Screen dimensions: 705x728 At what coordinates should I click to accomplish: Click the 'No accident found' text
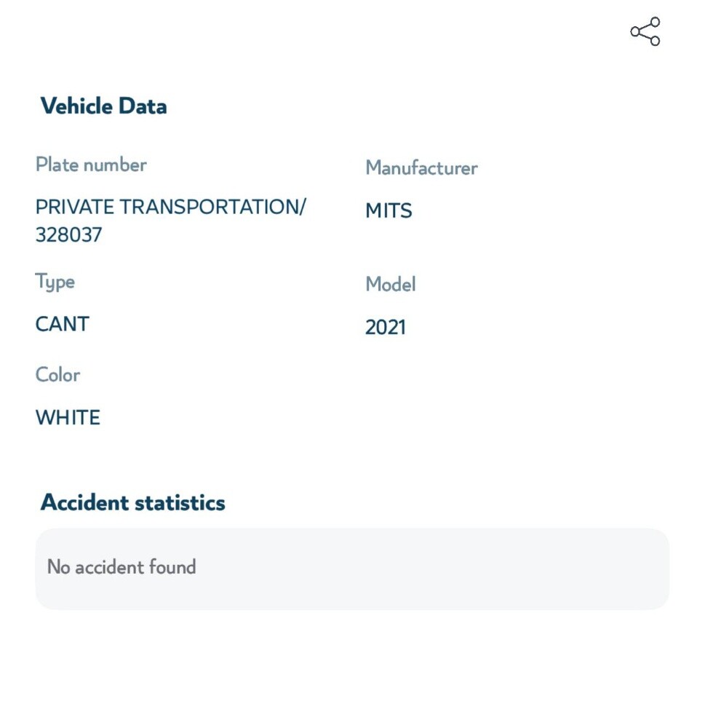click(x=122, y=567)
